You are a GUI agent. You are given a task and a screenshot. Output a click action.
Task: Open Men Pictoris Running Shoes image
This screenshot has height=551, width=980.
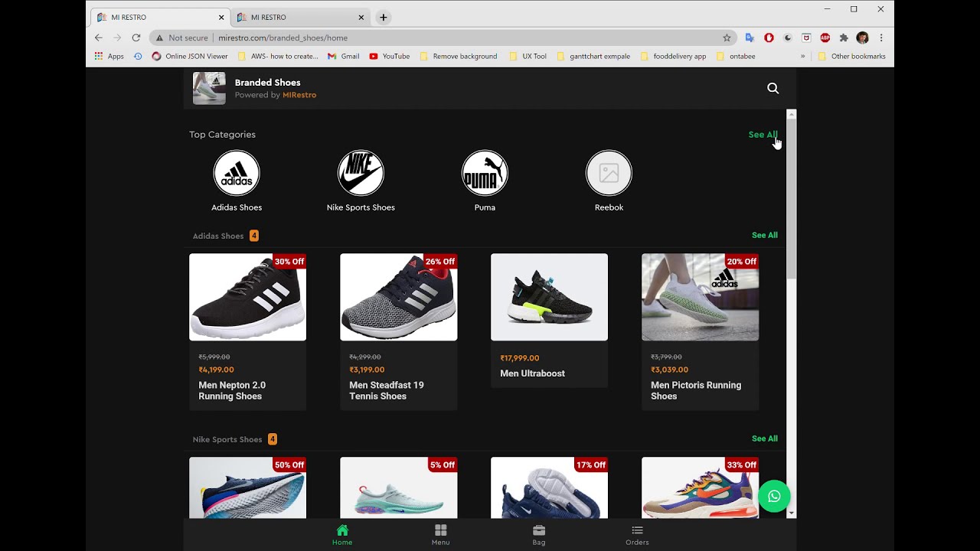[x=700, y=297]
